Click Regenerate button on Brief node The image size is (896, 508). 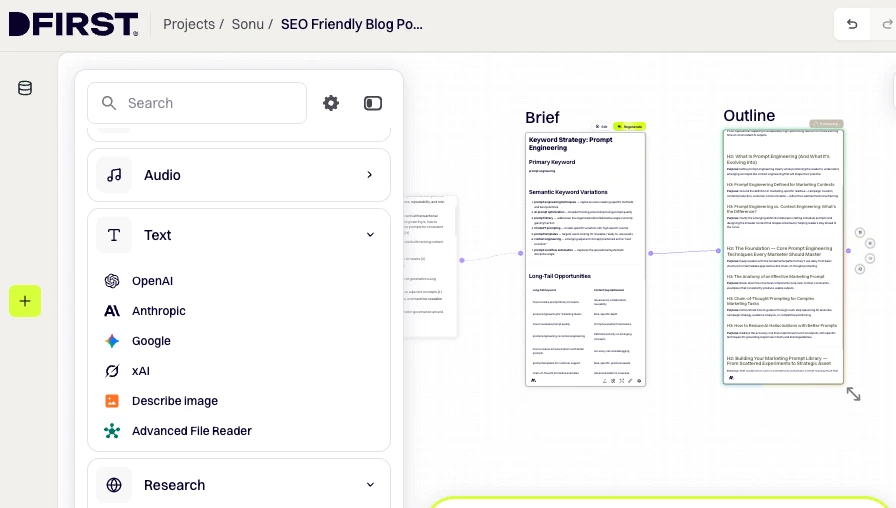point(629,126)
